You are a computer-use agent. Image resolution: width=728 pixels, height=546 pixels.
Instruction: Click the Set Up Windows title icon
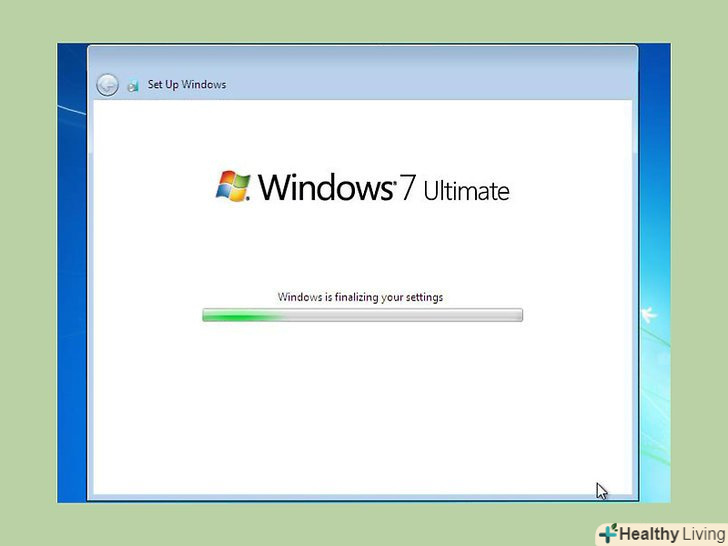click(x=133, y=86)
